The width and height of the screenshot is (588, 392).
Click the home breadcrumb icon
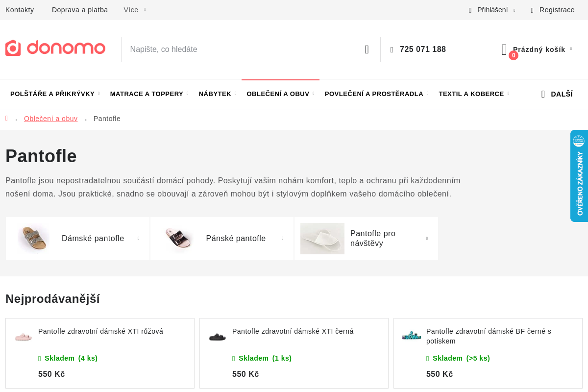pos(7,119)
